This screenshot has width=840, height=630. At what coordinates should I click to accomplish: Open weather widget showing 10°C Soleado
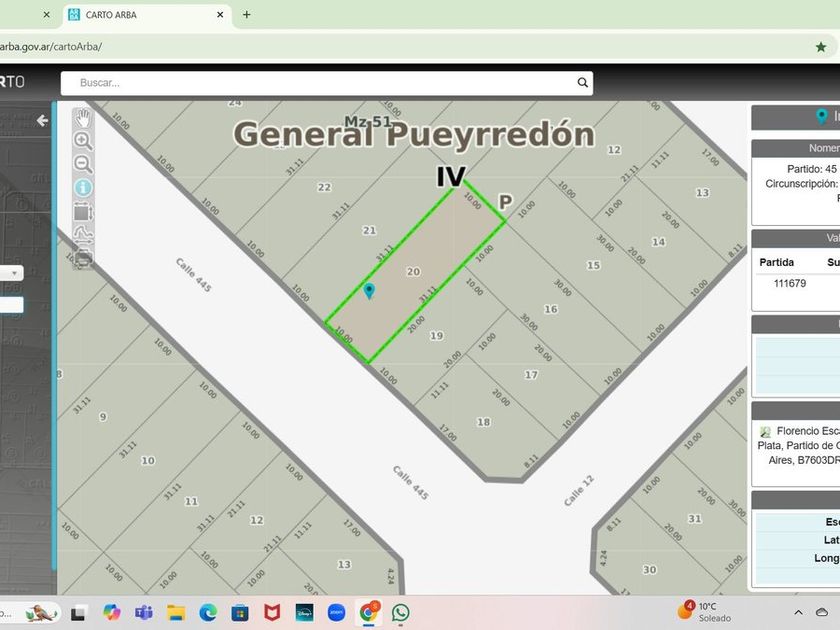[x=704, y=612]
